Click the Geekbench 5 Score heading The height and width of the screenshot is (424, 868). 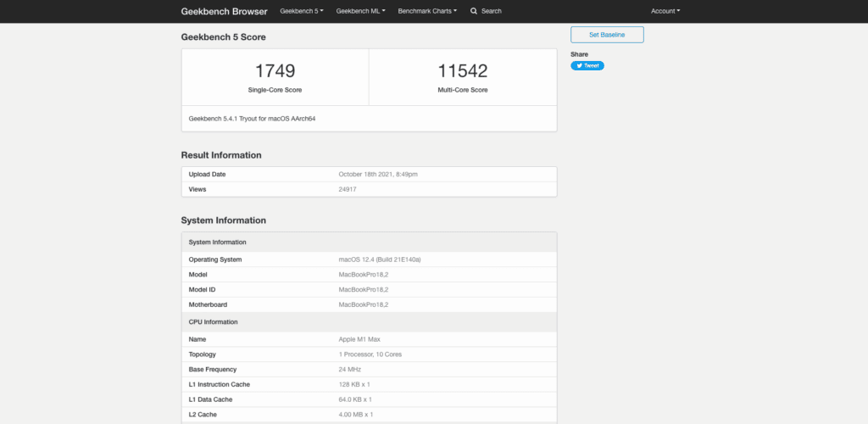pyautogui.click(x=224, y=37)
